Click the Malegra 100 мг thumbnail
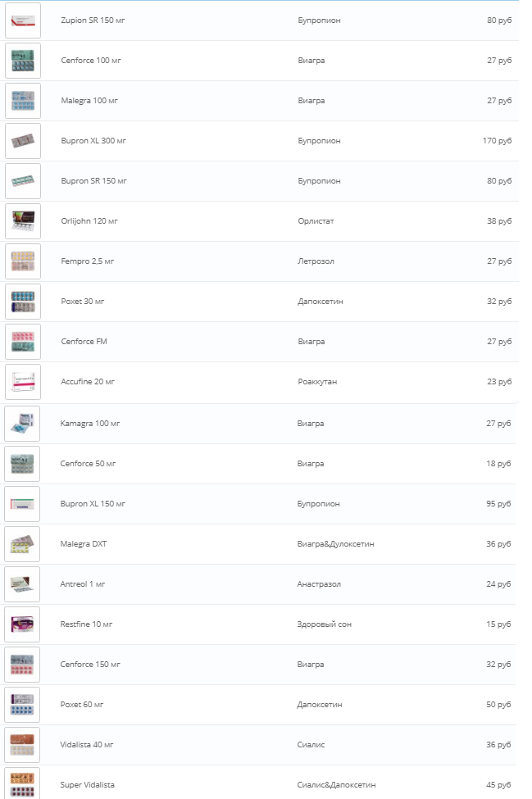This screenshot has width=532, height=799. click(x=22, y=101)
